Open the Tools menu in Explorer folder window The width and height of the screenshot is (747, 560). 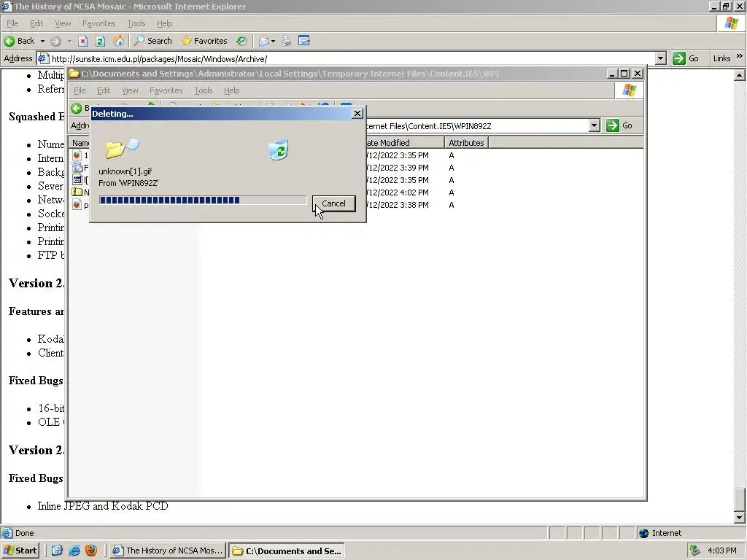tap(203, 90)
